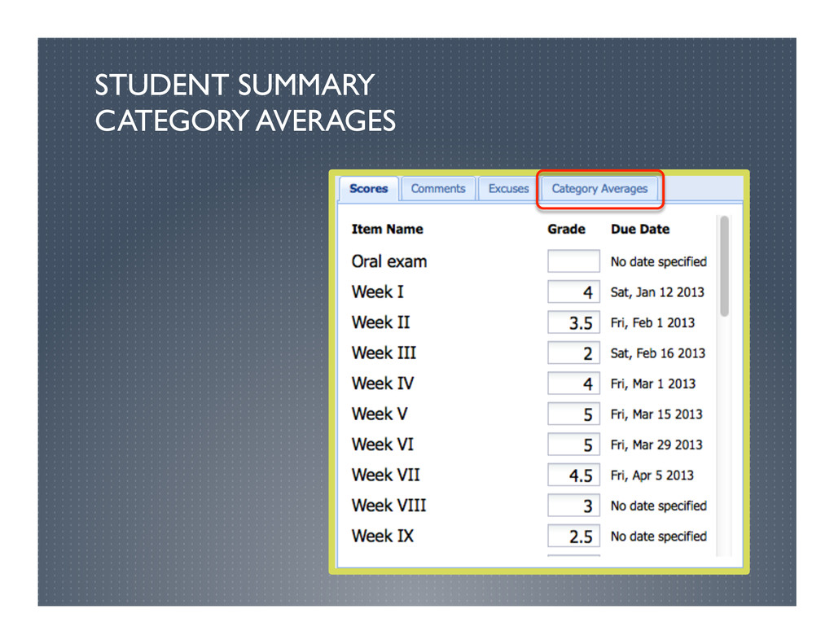Open the Excuses tab
This screenshot has width=834, height=644.
508,189
